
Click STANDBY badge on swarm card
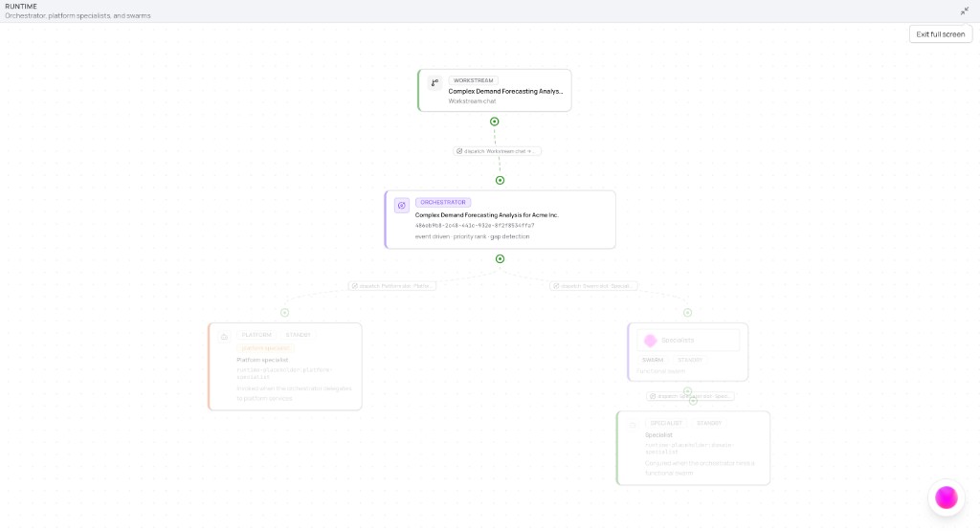click(690, 360)
